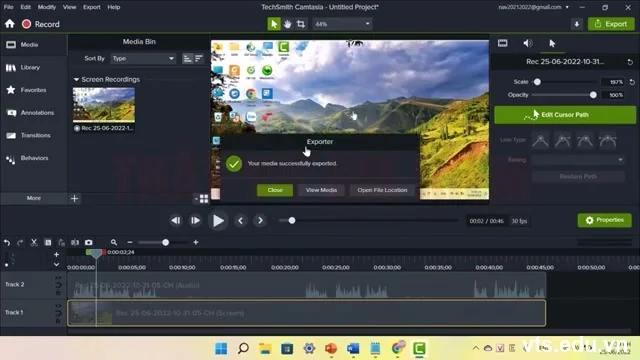Image resolution: width=640 pixels, height=360 pixels.
Task: Click View Media in Exporter dialog
Action: pyautogui.click(x=321, y=190)
